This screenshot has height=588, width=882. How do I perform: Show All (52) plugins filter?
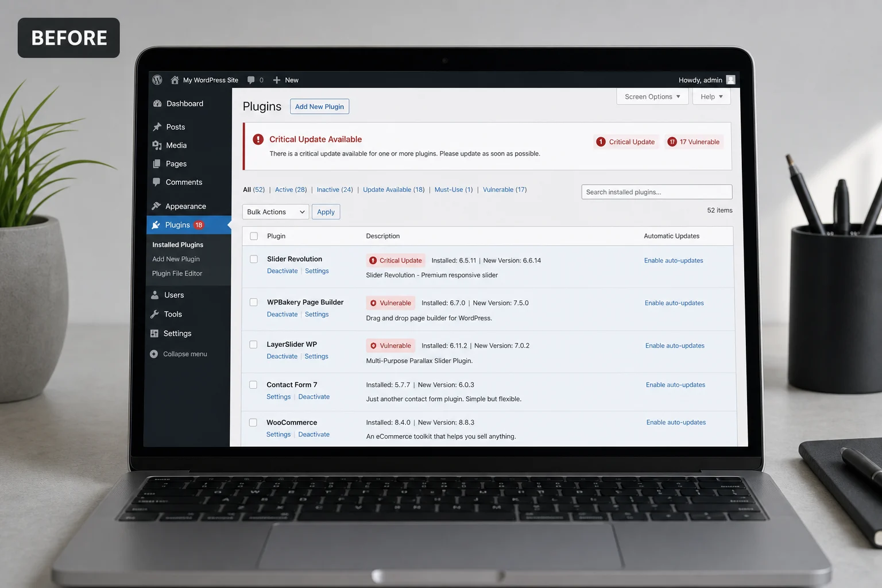[254, 189]
